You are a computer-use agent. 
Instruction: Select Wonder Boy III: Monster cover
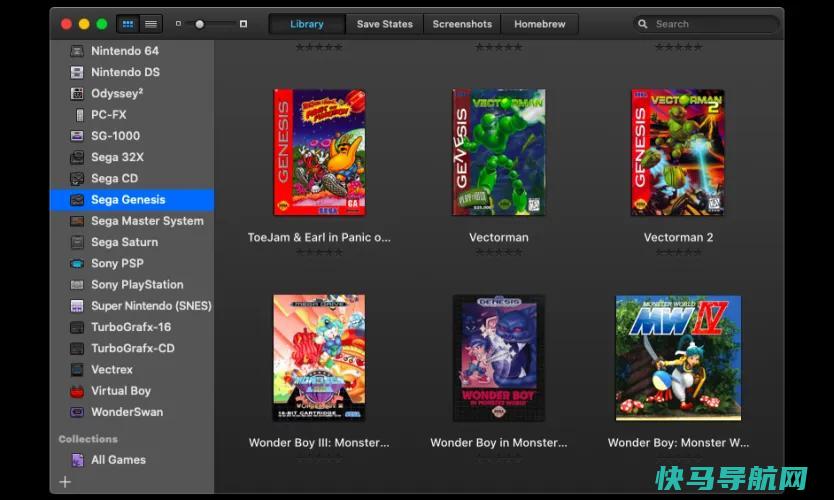[x=319, y=357]
